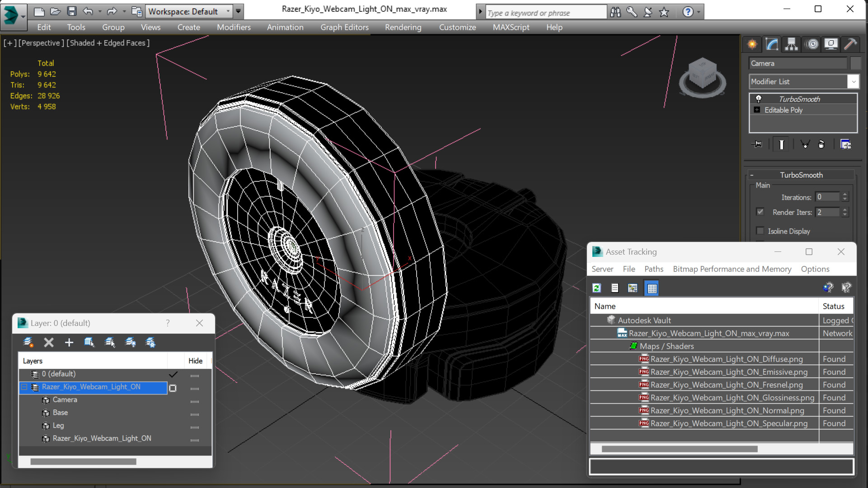
Task: Open the Rendering menu
Action: [403, 28]
